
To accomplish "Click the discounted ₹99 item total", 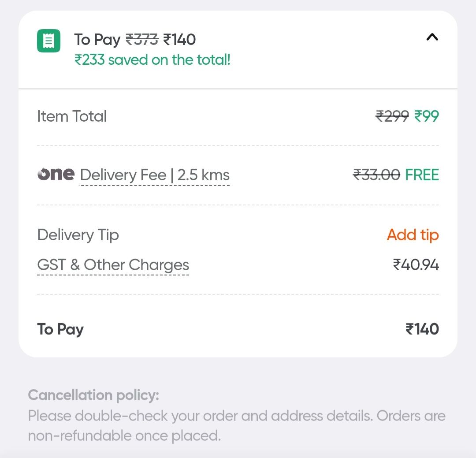I will tap(427, 116).
